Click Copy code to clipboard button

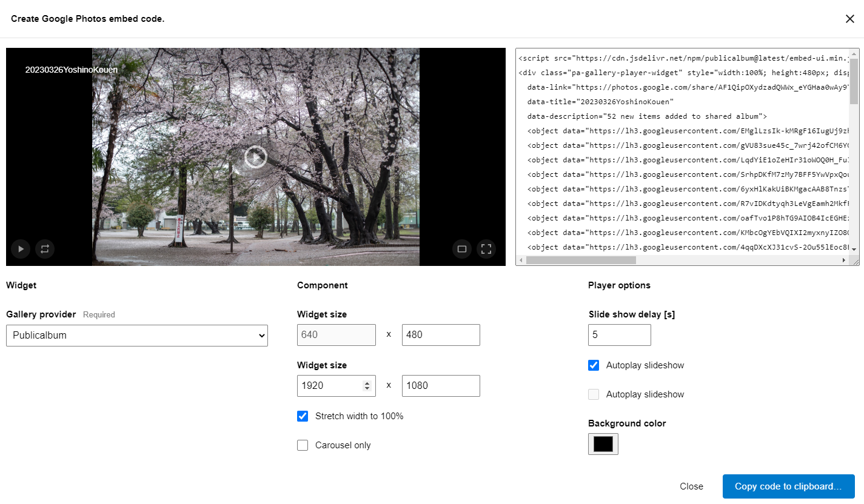788,486
